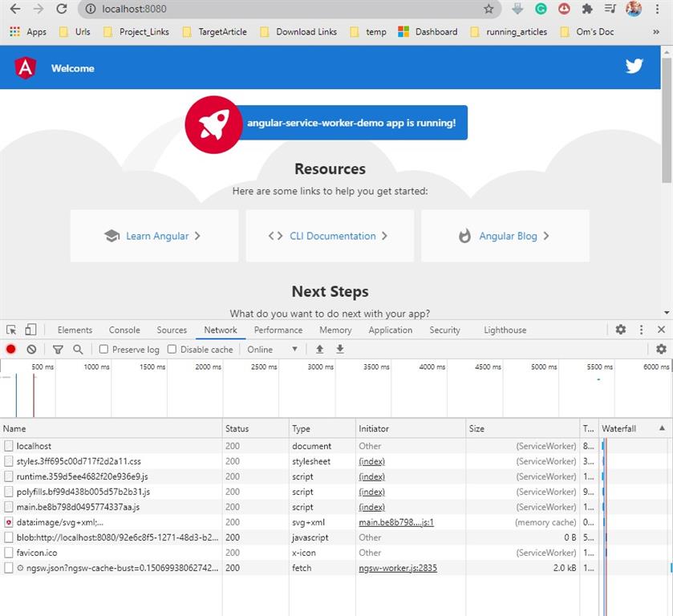Sort requests by Size column header
The width and height of the screenshot is (673, 616).
point(522,428)
